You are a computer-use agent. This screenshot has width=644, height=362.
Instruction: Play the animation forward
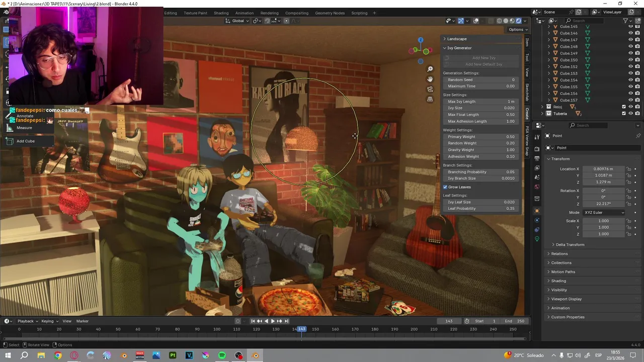click(273, 321)
